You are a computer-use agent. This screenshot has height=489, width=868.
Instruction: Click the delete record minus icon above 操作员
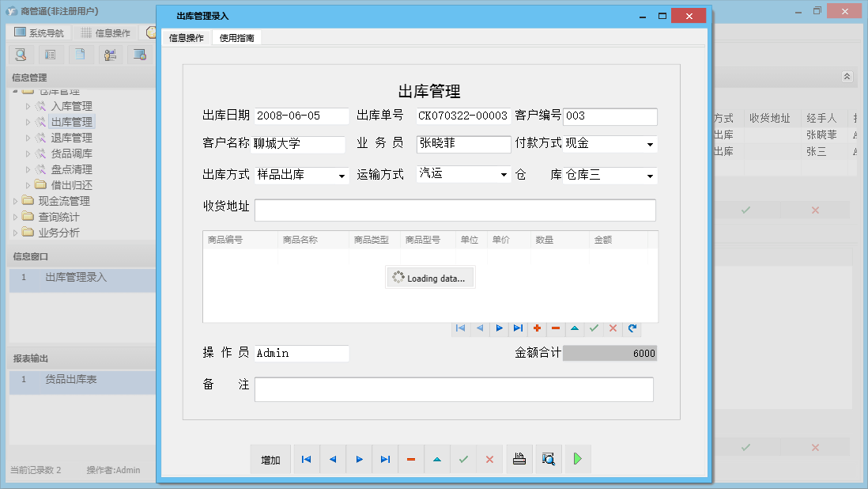556,328
